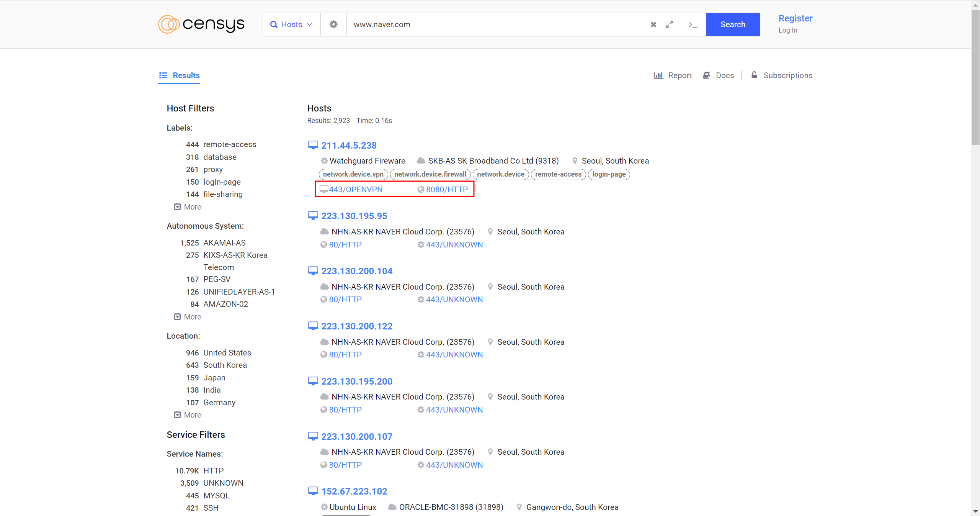980x516 pixels.
Task: Click the expand search box arrows icon
Action: [x=670, y=25]
